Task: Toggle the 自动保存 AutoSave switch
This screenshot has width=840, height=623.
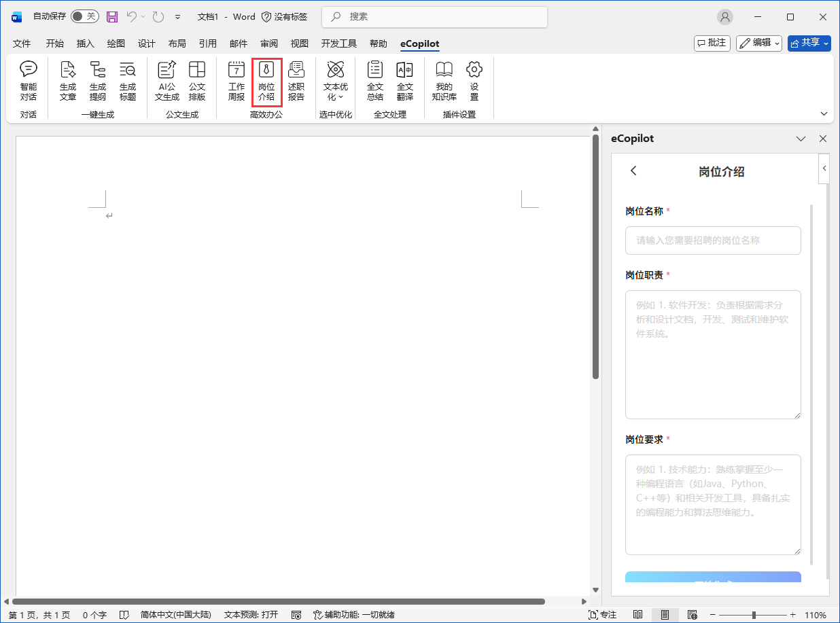Action: coord(85,16)
